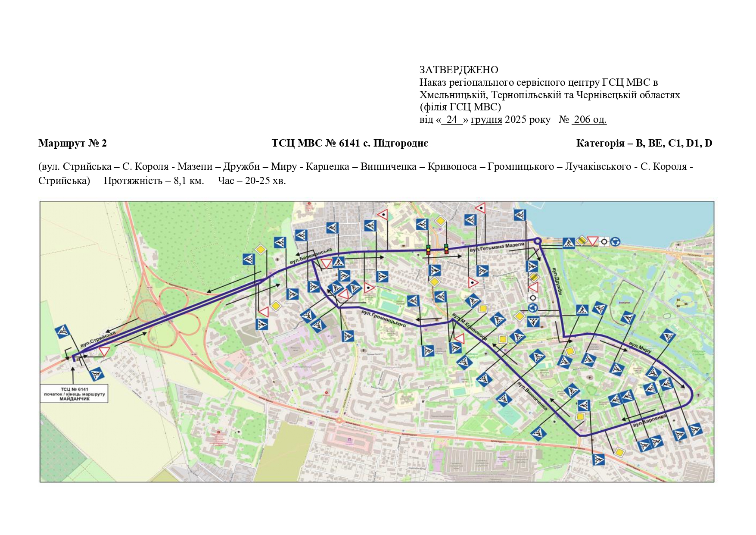This screenshot has width=756, height=535.
Task: Select the вул.Миру street label
Action: [640, 347]
